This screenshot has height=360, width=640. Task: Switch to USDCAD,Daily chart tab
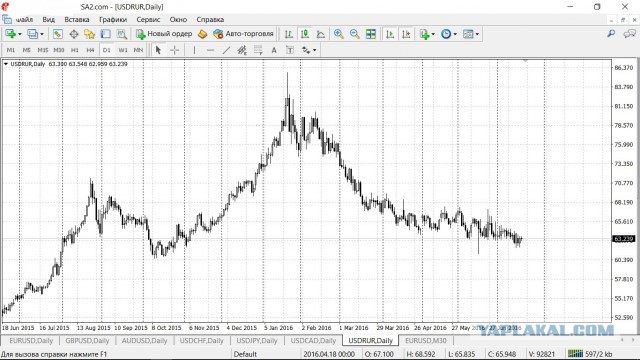click(313, 340)
